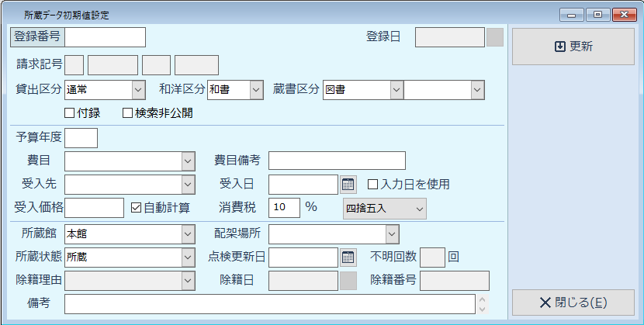The height and width of the screenshot is (325, 644).
Task: Open calendar picker for 受入日
Action: click(348, 185)
